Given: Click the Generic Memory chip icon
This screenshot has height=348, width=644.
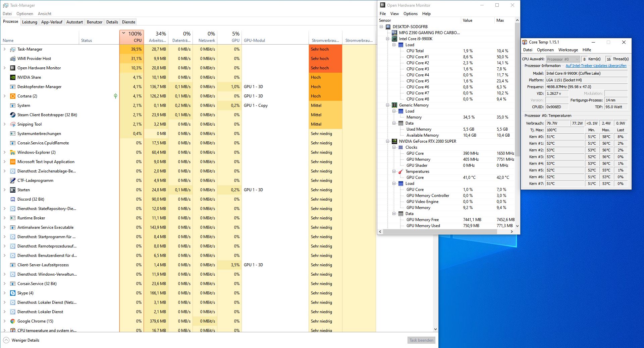Looking at the screenshot, I should [394, 105].
